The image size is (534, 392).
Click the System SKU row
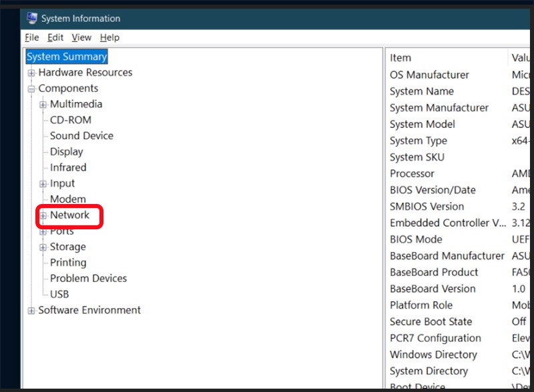point(459,157)
